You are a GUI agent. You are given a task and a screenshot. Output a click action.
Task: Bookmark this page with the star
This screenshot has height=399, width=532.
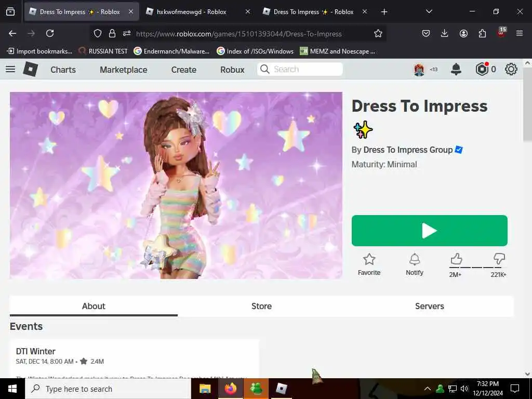point(378,33)
